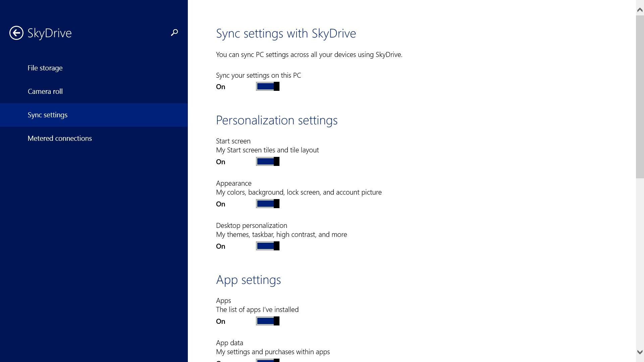Toggle the App data sync switch
The width and height of the screenshot is (644, 362).
pos(268,360)
